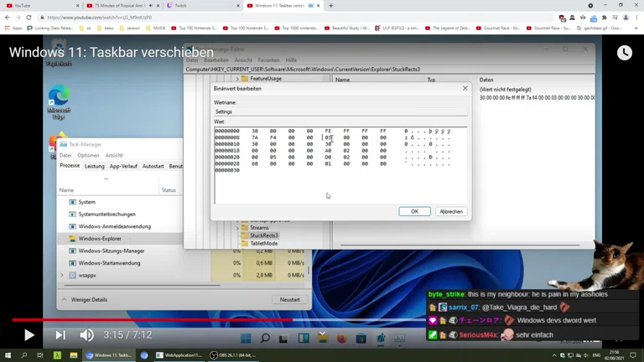Click the Windows 11 Start icon in video
Screen dimensions: 644x362
[246, 339]
